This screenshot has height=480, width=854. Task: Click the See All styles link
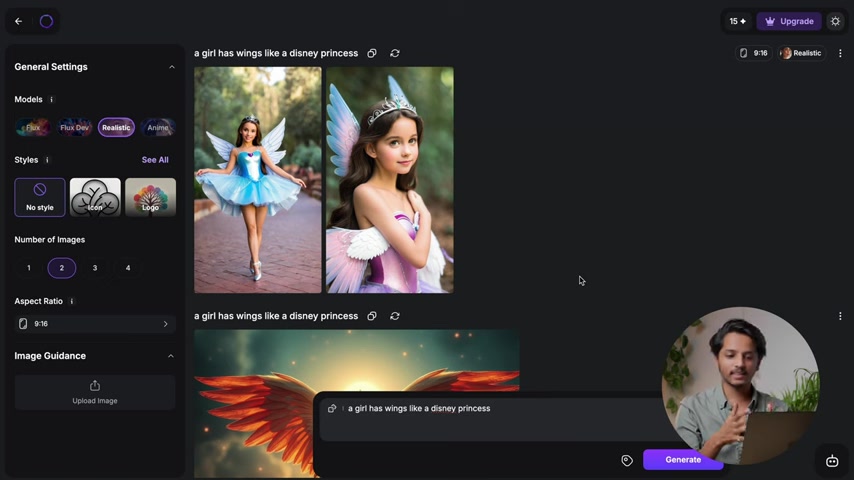[155, 160]
